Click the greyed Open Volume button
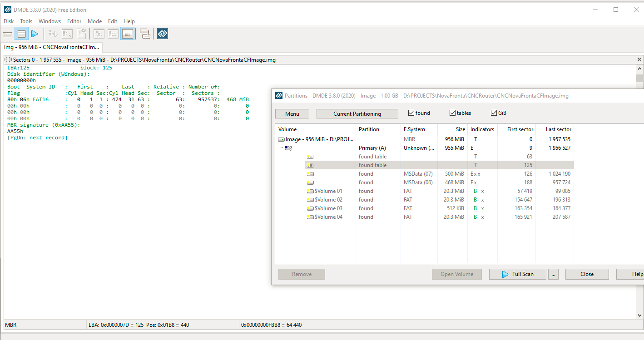Image resolution: width=644 pixels, height=340 pixels. point(457,274)
